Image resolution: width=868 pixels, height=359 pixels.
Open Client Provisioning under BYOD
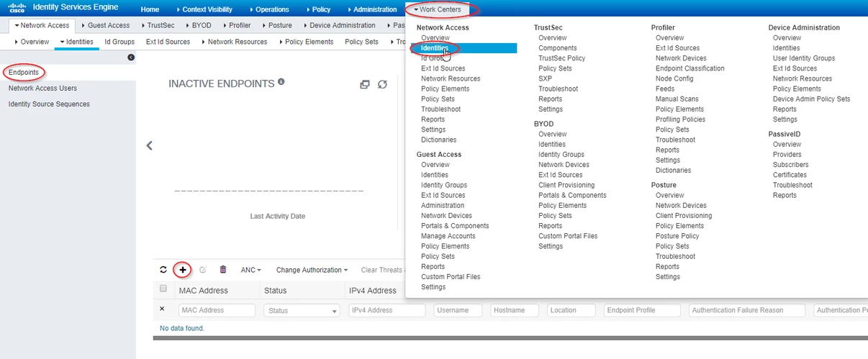(566, 185)
